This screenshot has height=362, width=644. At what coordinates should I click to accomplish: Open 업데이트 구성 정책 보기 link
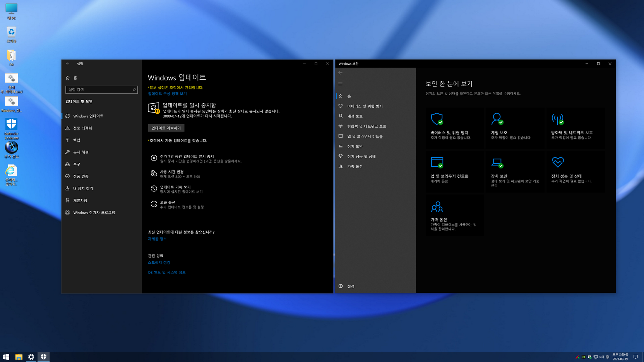[167, 94]
